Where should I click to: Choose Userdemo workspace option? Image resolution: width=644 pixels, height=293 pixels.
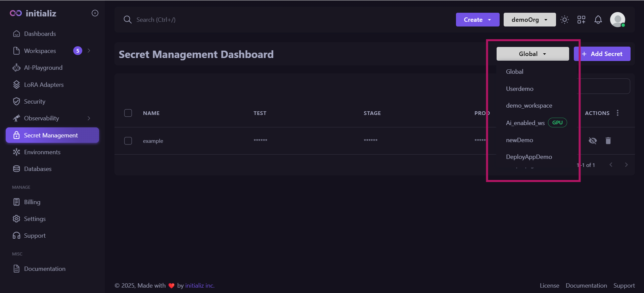click(x=536, y=89)
